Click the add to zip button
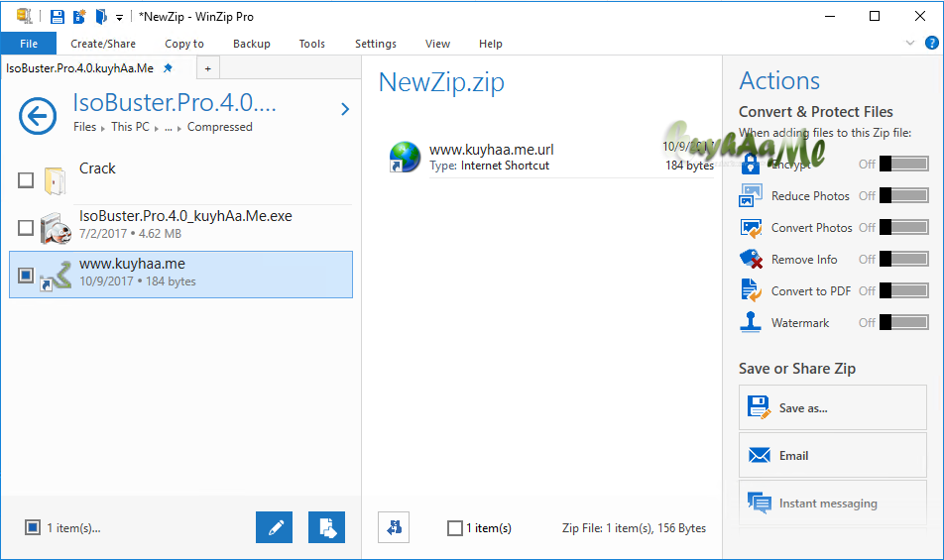The height and width of the screenshot is (560, 944). click(327, 527)
